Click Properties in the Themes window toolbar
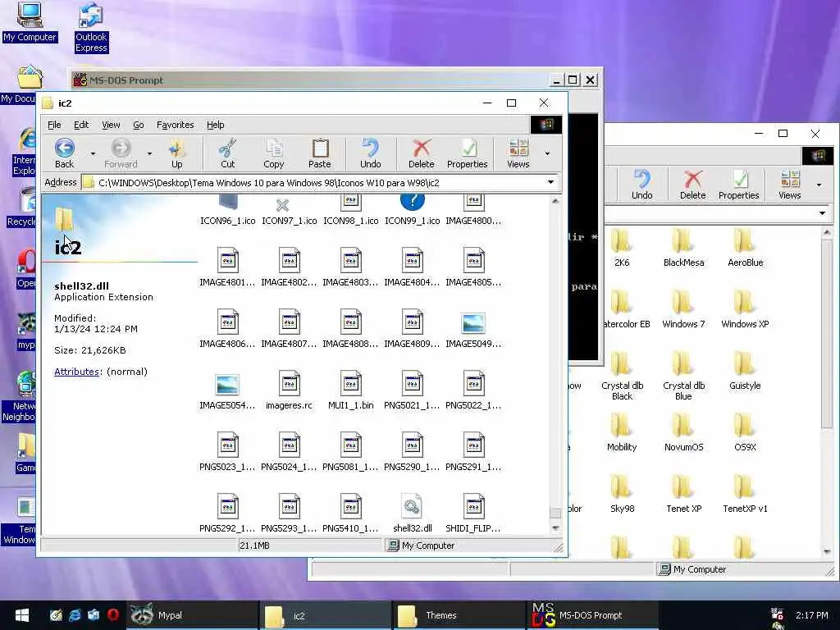This screenshot has width=840, height=630. click(739, 185)
